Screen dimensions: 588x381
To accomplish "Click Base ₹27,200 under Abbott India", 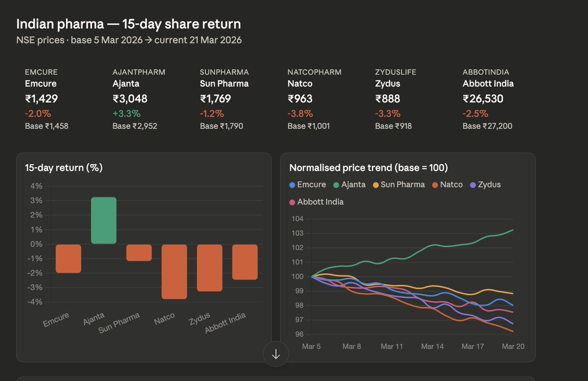I will (488, 126).
